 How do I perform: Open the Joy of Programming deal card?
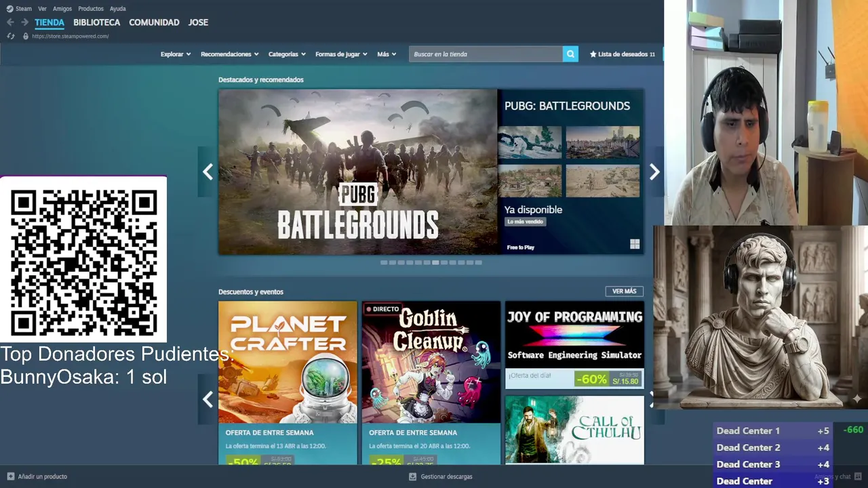(574, 346)
